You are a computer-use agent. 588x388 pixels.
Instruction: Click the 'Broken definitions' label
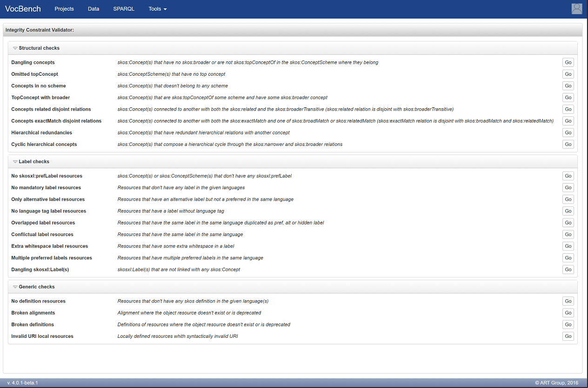click(33, 324)
